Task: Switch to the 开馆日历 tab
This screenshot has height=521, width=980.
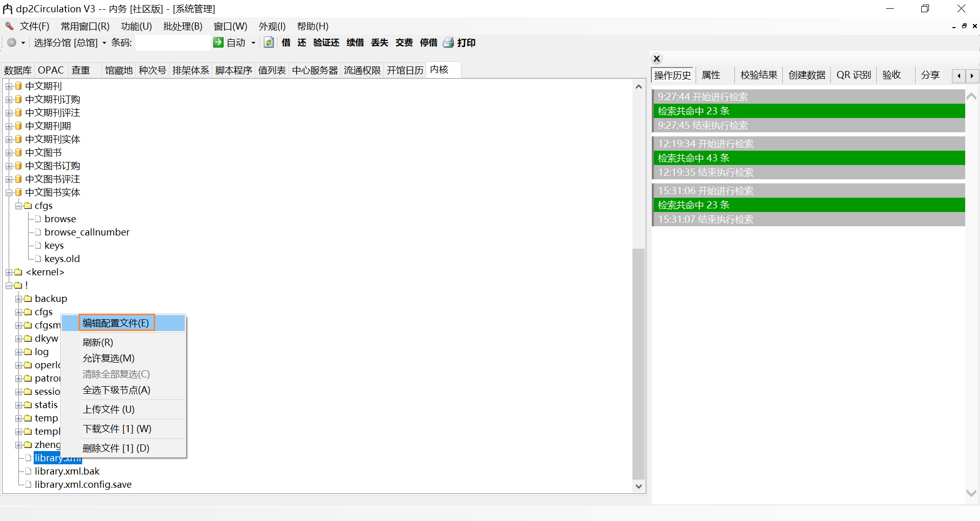Action: [405, 70]
